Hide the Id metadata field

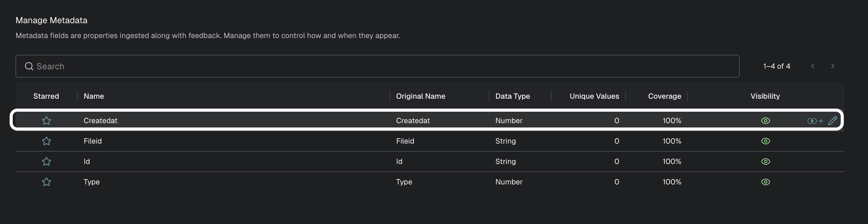point(766,162)
